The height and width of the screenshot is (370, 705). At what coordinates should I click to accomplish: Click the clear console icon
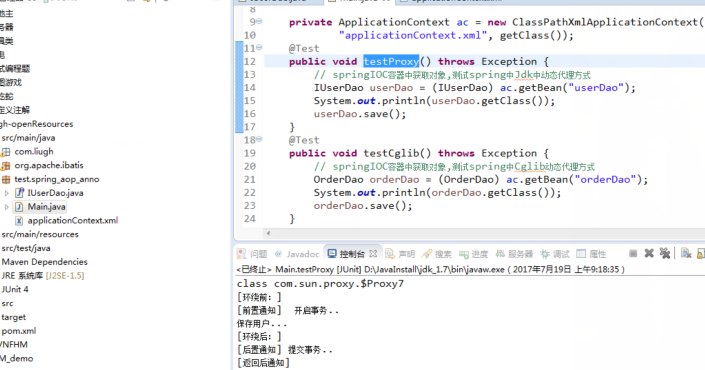pyautogui.click(x=686, y=254)
